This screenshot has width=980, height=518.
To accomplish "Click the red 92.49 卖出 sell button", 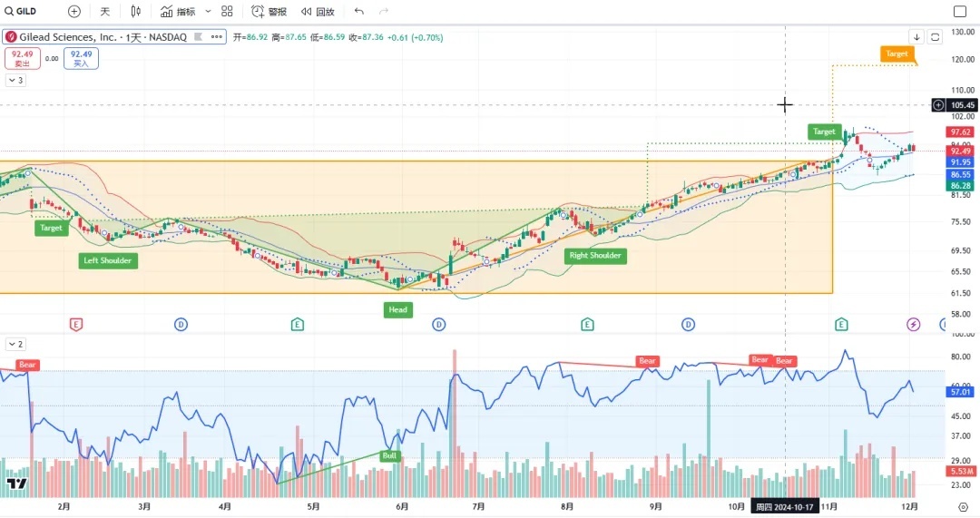I will (23, 58).
